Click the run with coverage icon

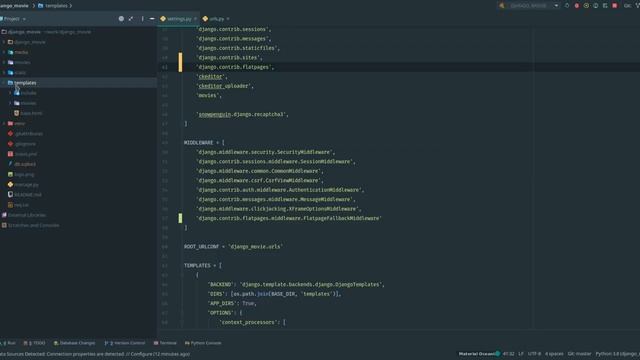pyautogui.click(x=586, y=6)
